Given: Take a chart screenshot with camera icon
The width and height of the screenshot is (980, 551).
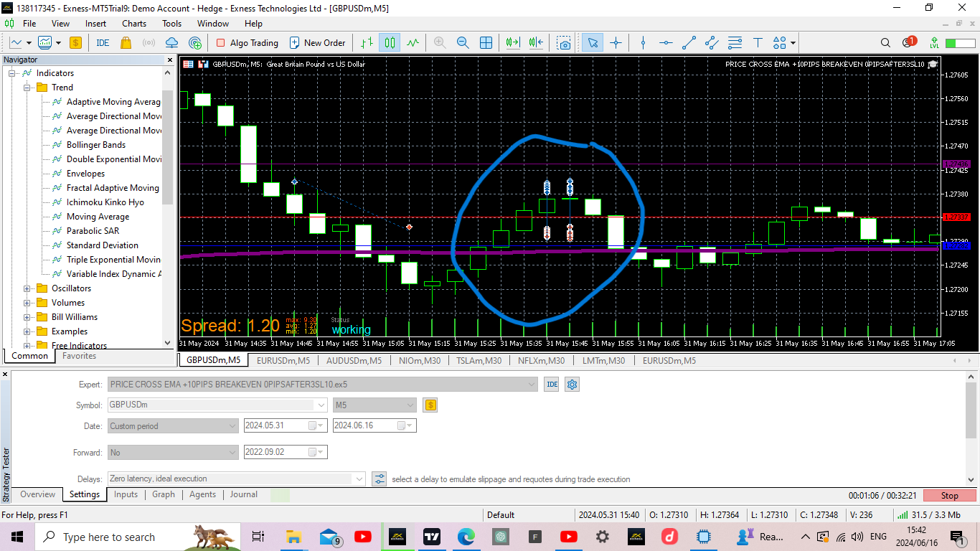Looking at the screenshot, I should [565, 43].
